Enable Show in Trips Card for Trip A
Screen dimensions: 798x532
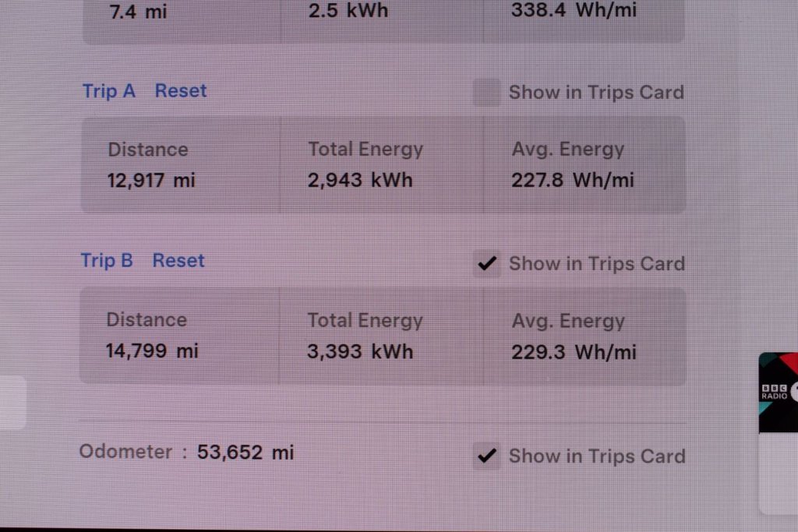[x=486, y=92]
